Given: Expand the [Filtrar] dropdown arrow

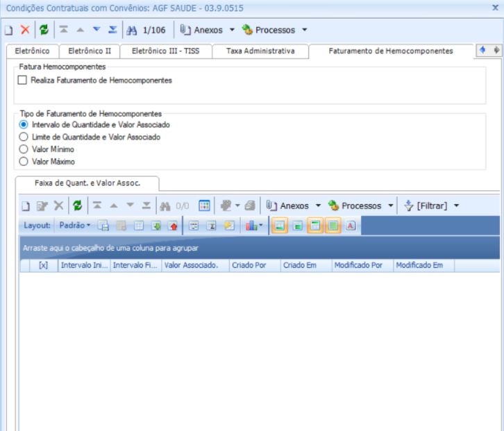Looking at the screenshot, I should click(x=456, y=205).
